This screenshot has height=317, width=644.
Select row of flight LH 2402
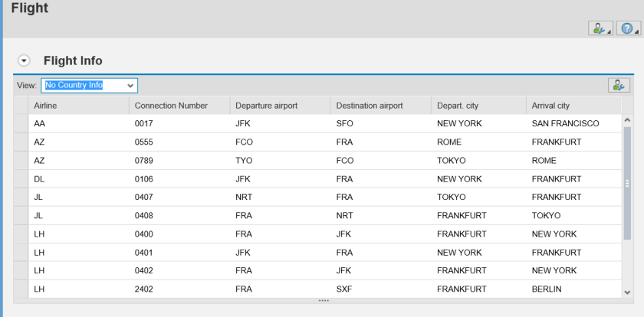(x=21, y=289)
